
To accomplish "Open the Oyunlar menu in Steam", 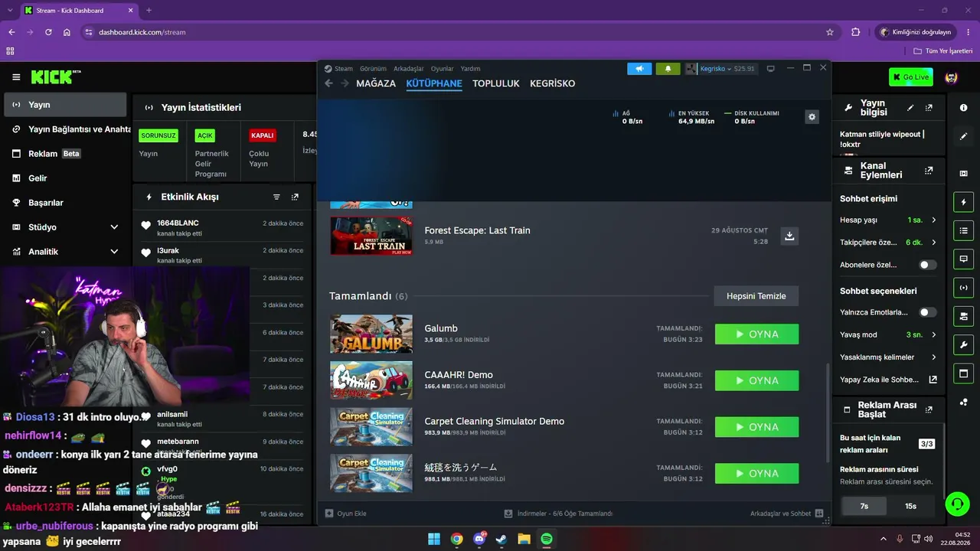I will (442, 69).
